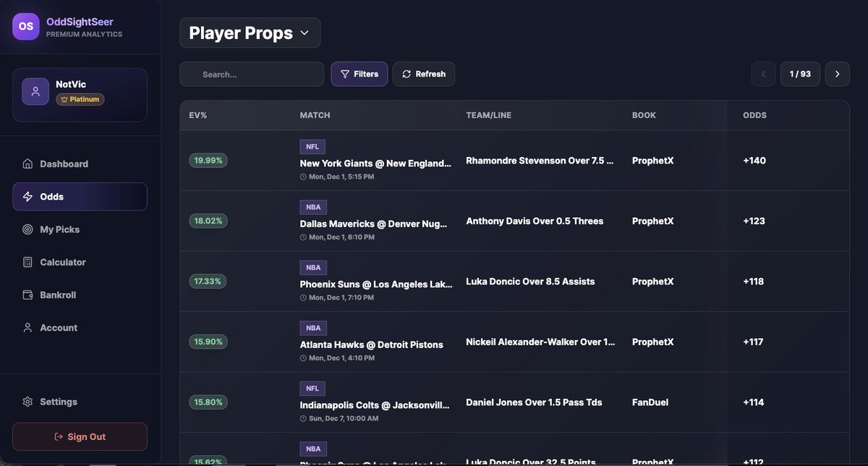The width and height of the screenshot is (868, 466).
Task: Go to the next page arrow
Action: 838,74
